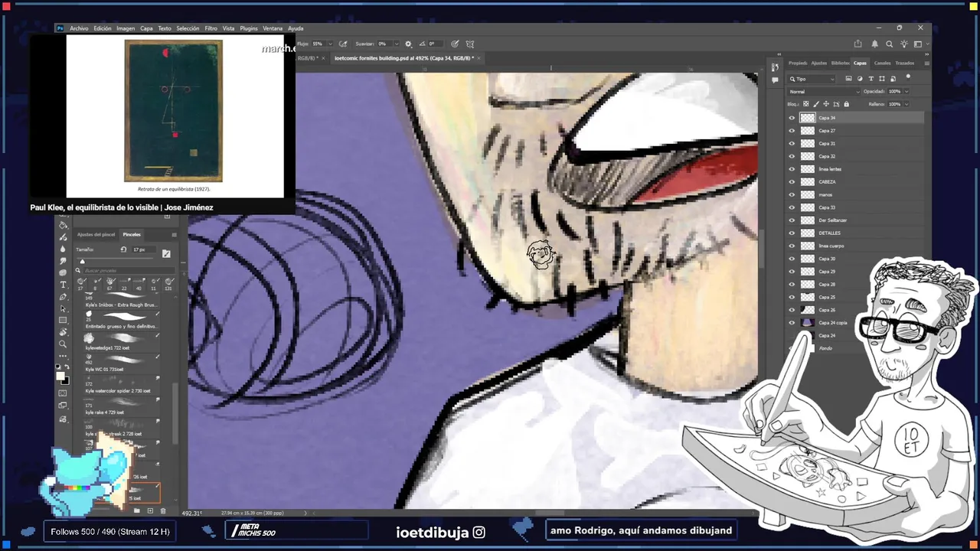Viewport: 980px width, 551px height.
Task: Lock transparent pixels icon
Action: coord(805,104)
